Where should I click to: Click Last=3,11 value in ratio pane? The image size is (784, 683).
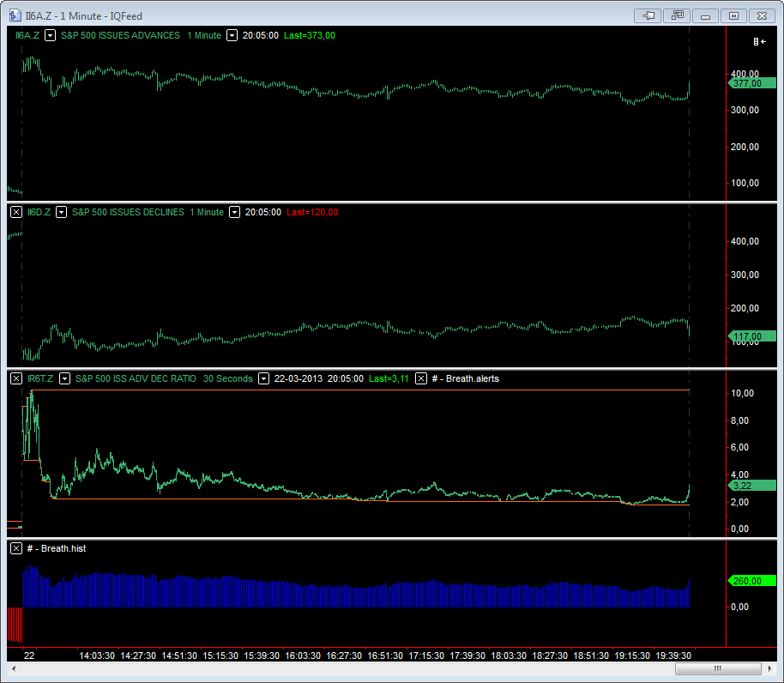tap(389, 378)
